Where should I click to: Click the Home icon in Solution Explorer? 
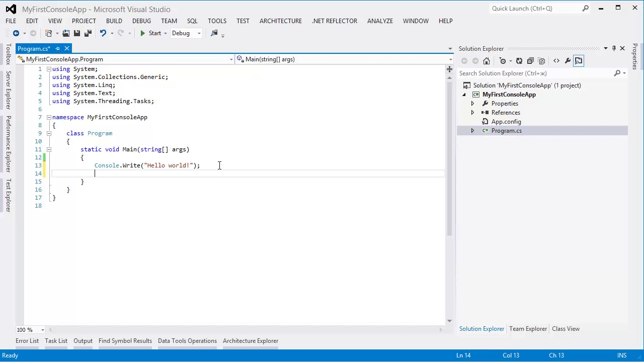[487, 61]
